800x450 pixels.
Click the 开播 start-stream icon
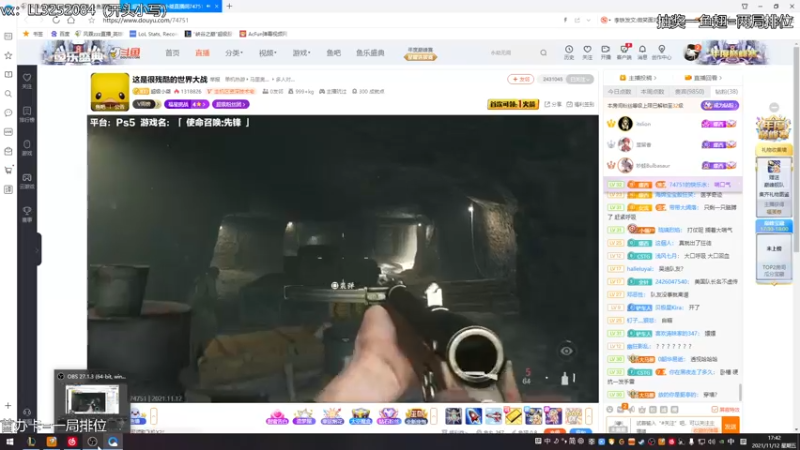[x=606, y=52]
